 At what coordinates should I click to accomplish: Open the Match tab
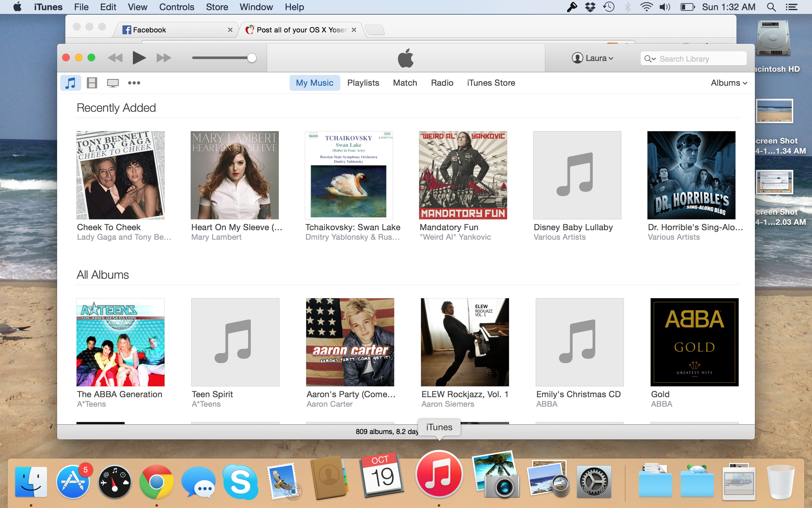[x=405, y=83]
